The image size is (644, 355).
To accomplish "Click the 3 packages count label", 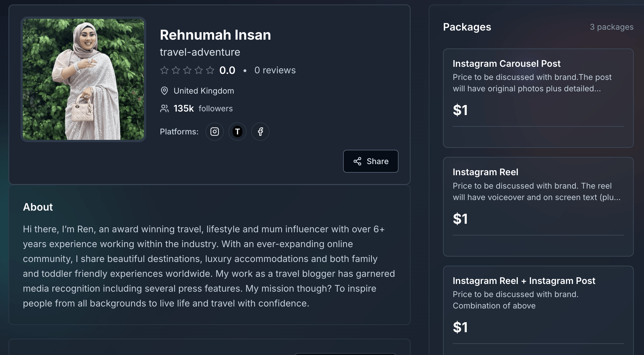I will 611,27.
